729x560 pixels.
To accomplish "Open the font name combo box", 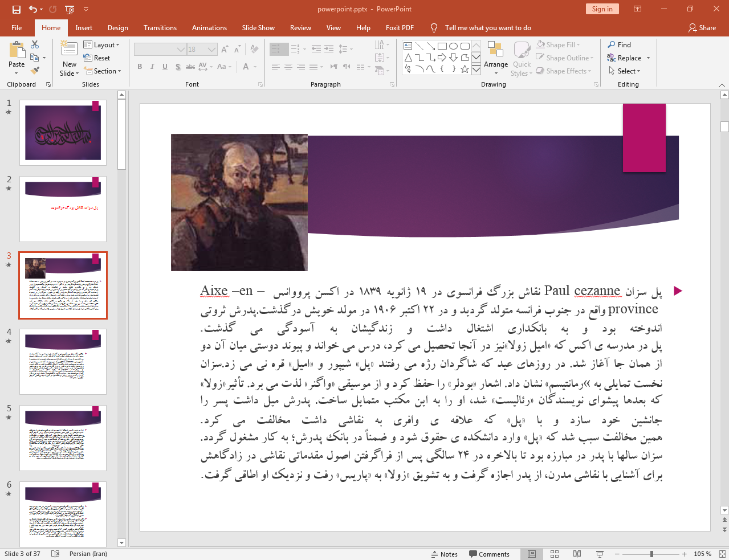I will coord(160,50).
